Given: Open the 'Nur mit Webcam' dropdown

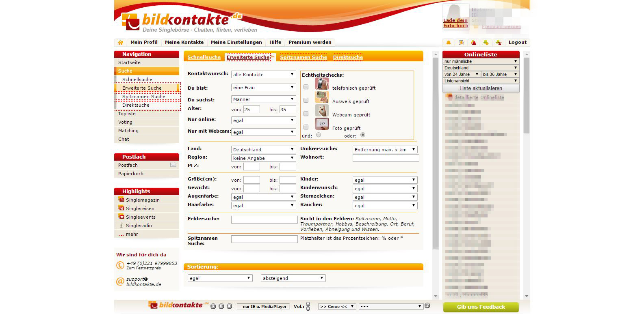Looking at the screenshot, I should (x=264, y=132).
